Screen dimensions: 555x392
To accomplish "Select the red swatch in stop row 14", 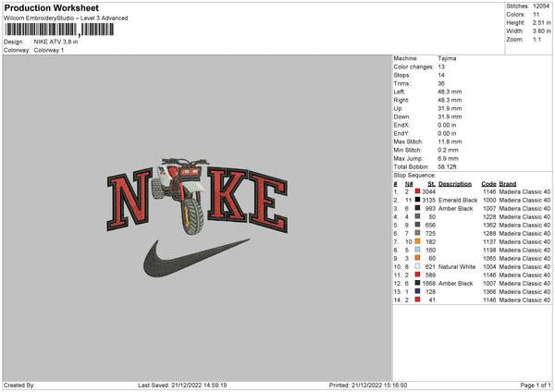I will (418, 300).
